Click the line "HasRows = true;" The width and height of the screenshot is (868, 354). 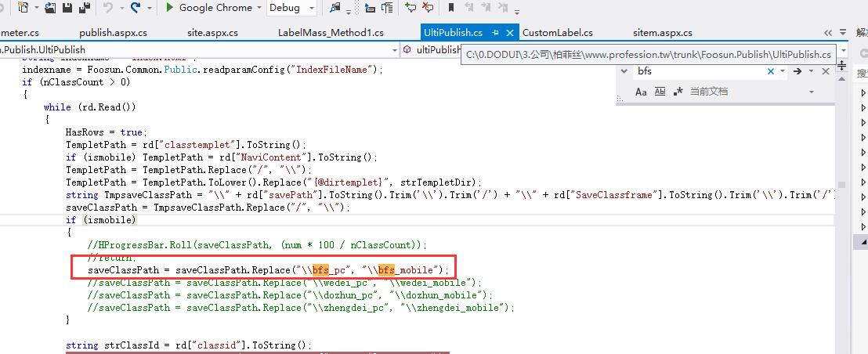107,132
